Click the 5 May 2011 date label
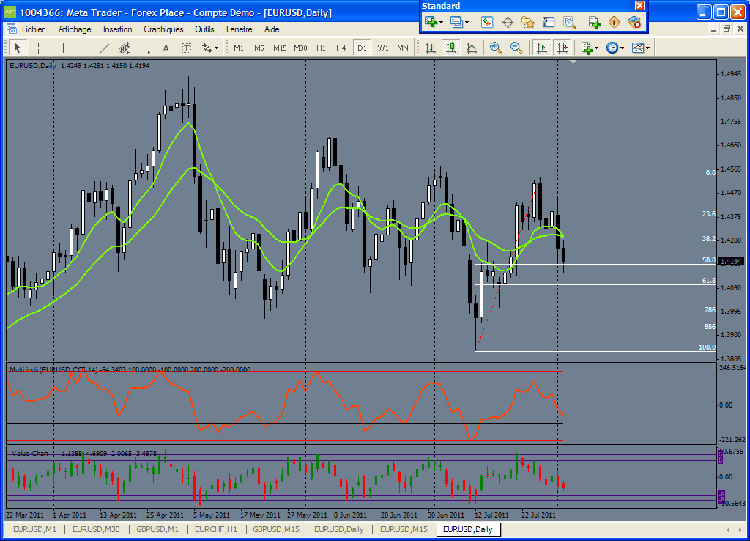Screen dimensions: 750x541 point(211,515)
